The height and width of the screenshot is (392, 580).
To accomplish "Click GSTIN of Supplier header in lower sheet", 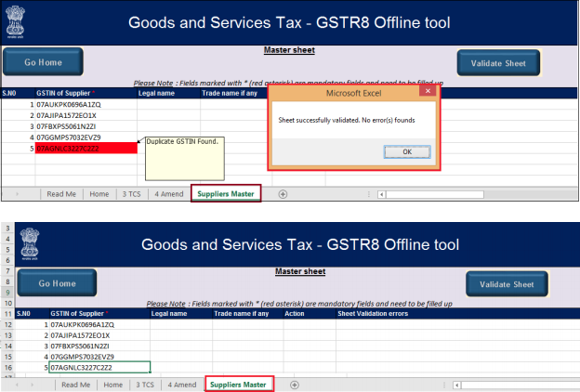I will point(99,314).
